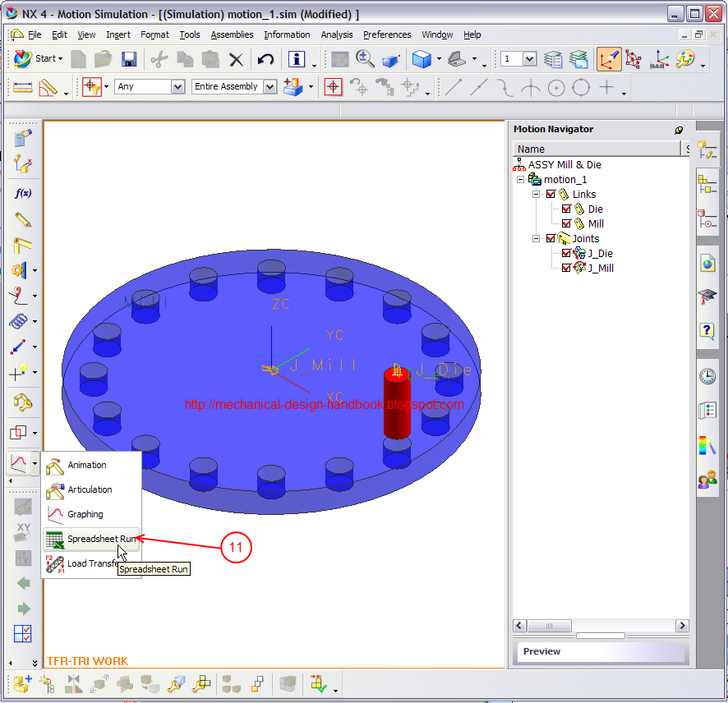
Task: Click the shaded cube rendering icon
Action: [x=422, y=59]
